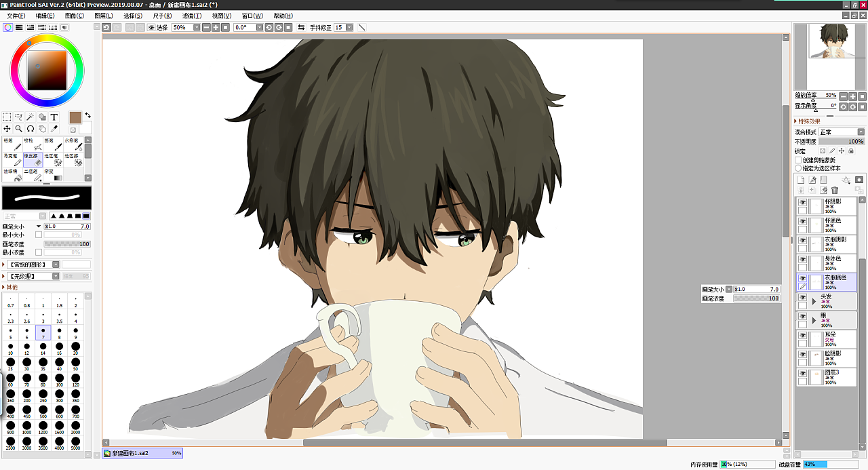Select the Eyedropper color picker tool
Screen dimensions: 868x470
pos(54,128)
